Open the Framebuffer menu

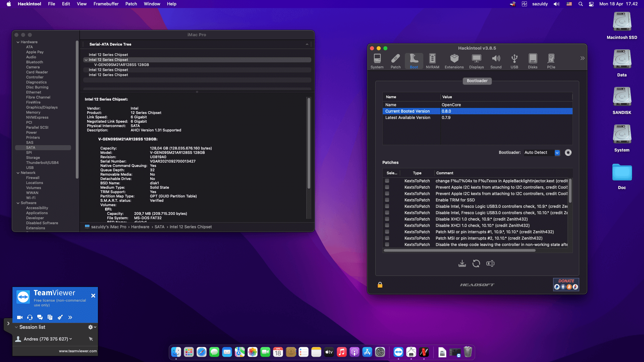click(106, 4)
